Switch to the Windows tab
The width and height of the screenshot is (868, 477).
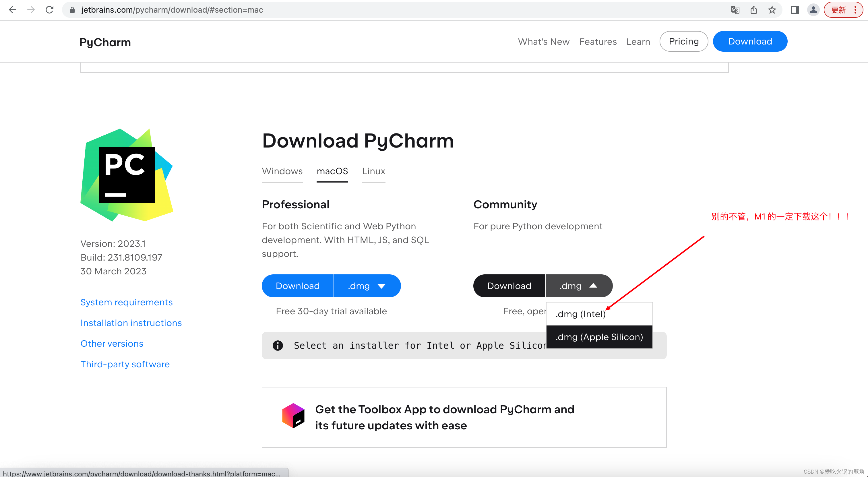[282, 171]
